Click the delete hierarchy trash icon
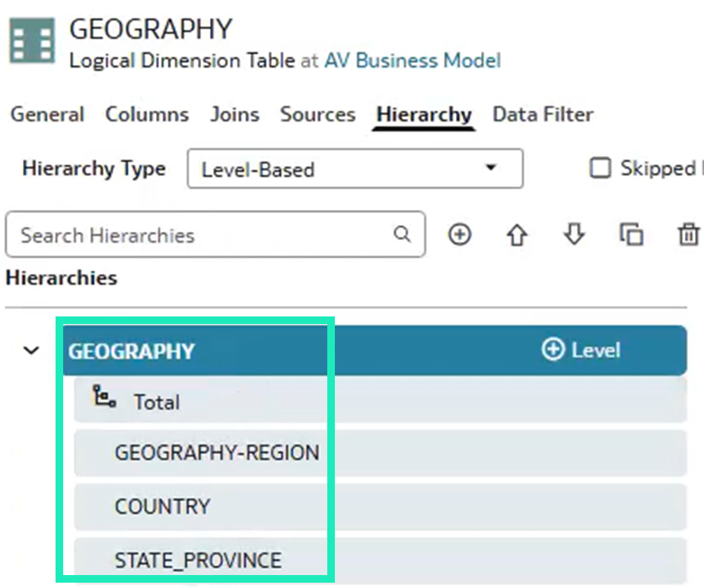The image size is (704, 588). pos(687,235)
